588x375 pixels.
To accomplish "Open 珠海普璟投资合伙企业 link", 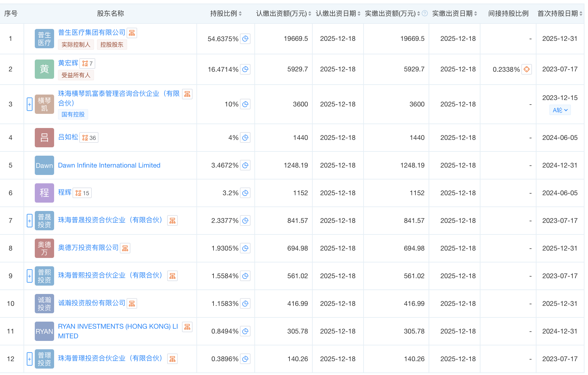I will pos(111,358).
